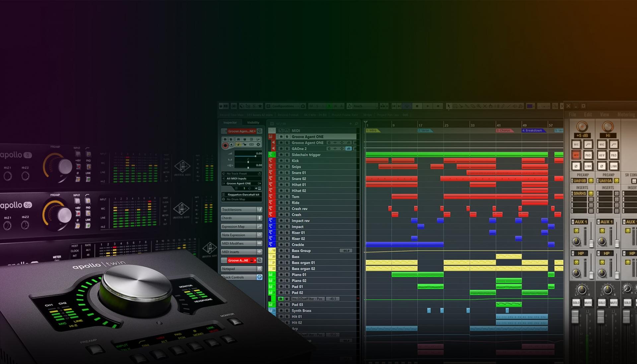
Task: Click the Edit Instrument button in Inspector header
Action: 259,131
